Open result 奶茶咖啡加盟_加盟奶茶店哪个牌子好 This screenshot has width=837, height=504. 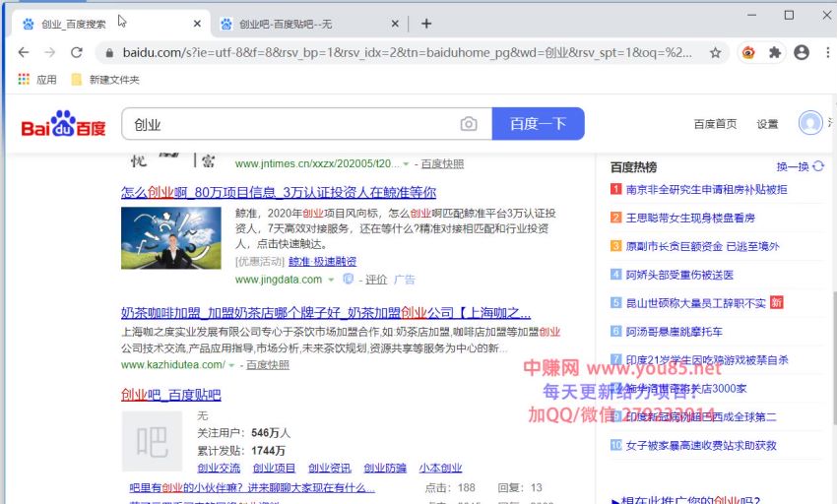click(326, 313)
